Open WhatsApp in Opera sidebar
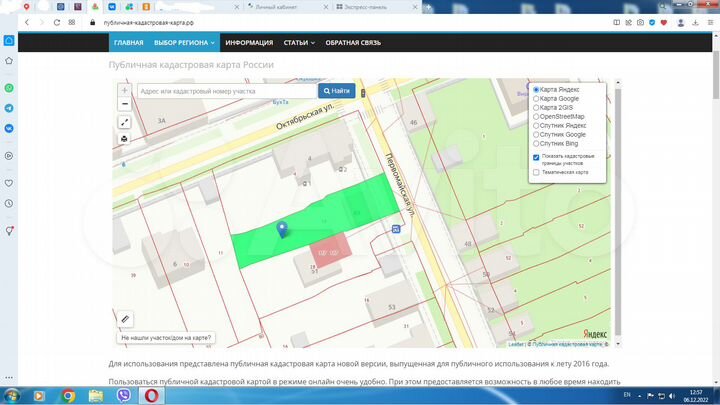This screenshot has width=720, height=405. [9, 88]
